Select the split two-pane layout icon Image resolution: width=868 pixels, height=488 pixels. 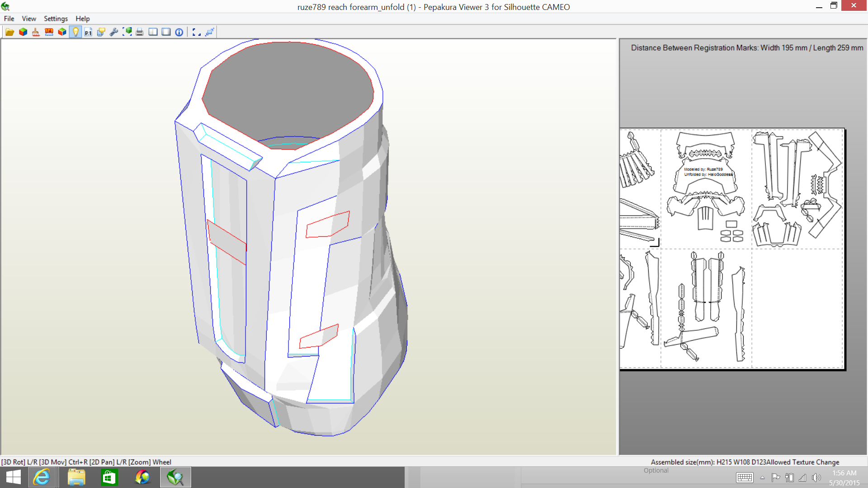(153, 32)
